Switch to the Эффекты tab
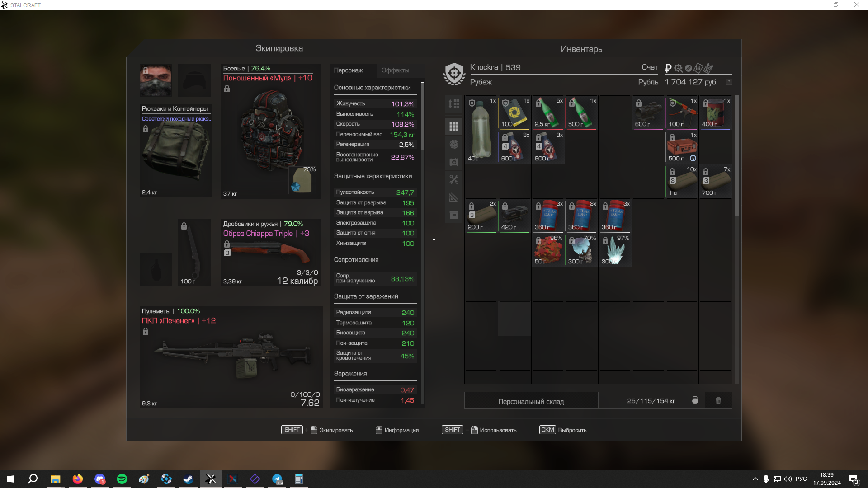Image resolution: width=868 pixels, height=488 pixels. 396,70
